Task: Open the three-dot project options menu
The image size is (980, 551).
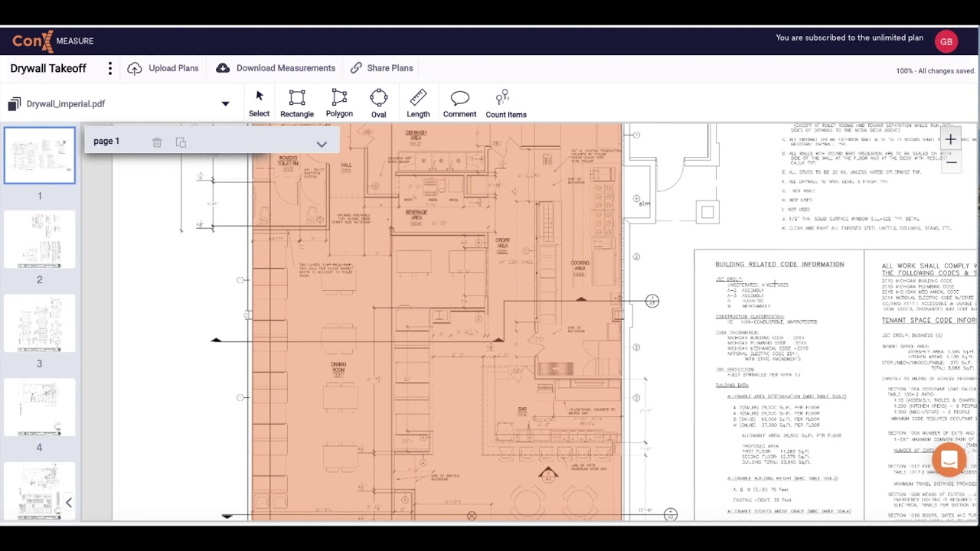Action: pos(110,69)
